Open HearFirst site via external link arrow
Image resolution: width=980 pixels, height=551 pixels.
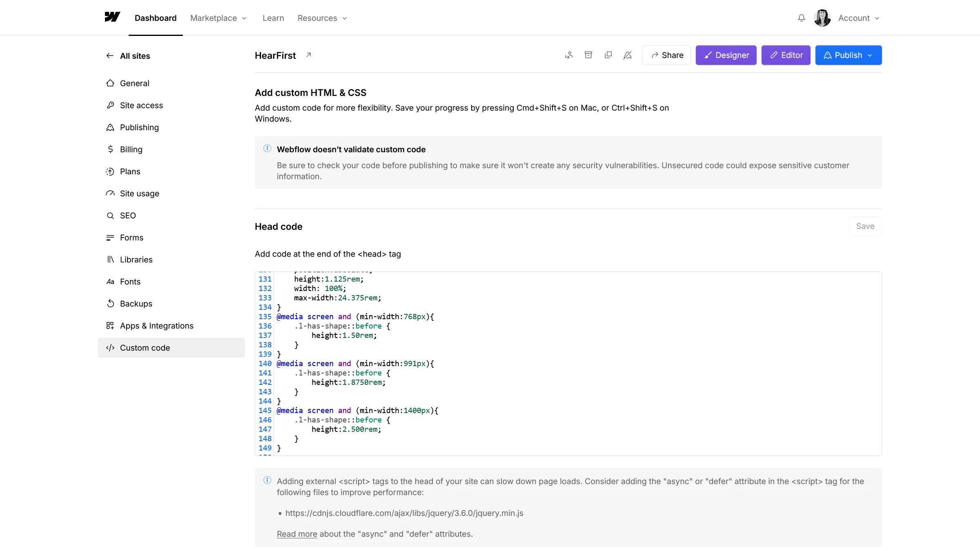pos(308,55)
